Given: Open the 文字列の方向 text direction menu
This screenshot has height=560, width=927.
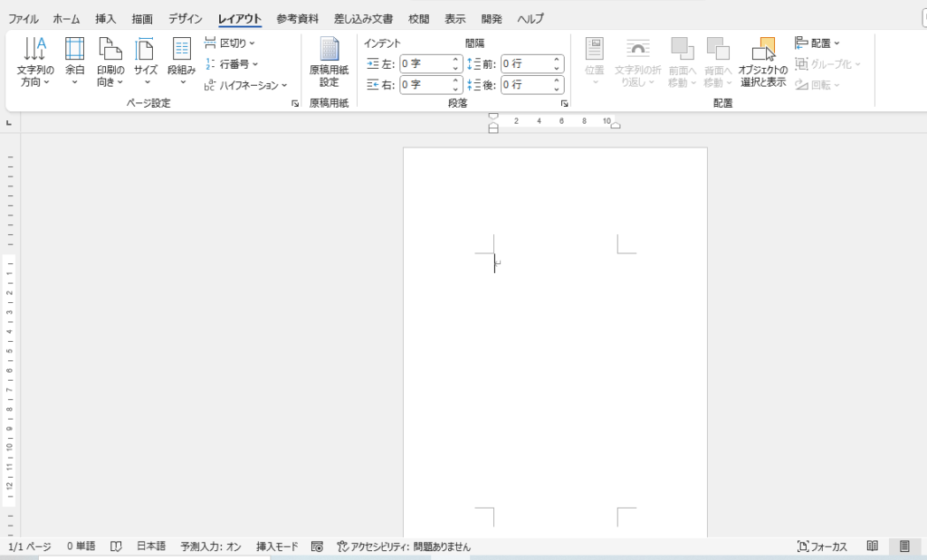Looking at the screenshot, I should (x=35, y=62).
